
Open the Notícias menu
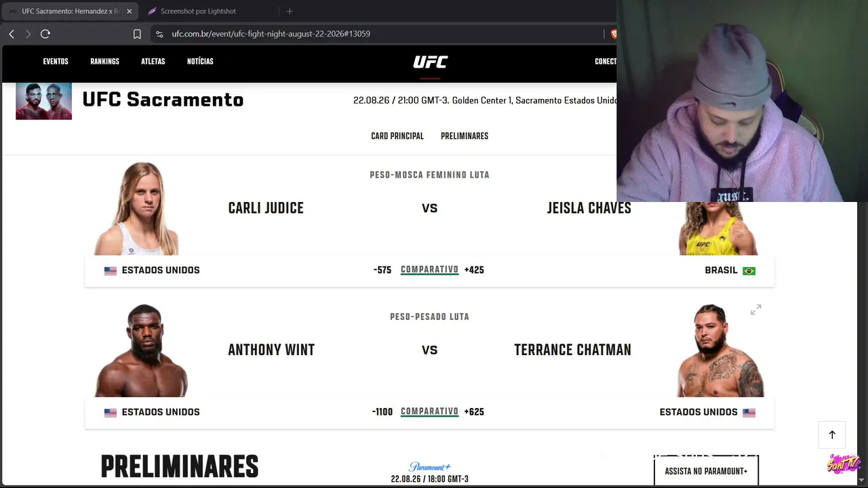(x=200, y=62)
